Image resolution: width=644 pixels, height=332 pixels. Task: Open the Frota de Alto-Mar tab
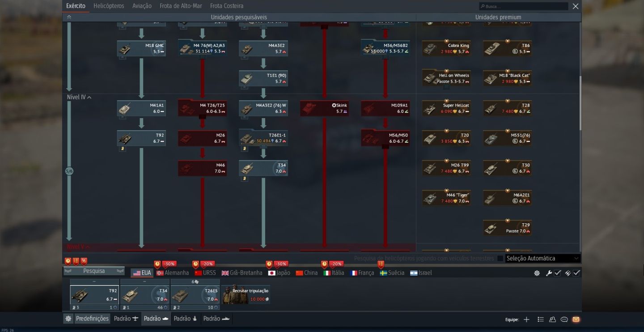coord(181,6)
